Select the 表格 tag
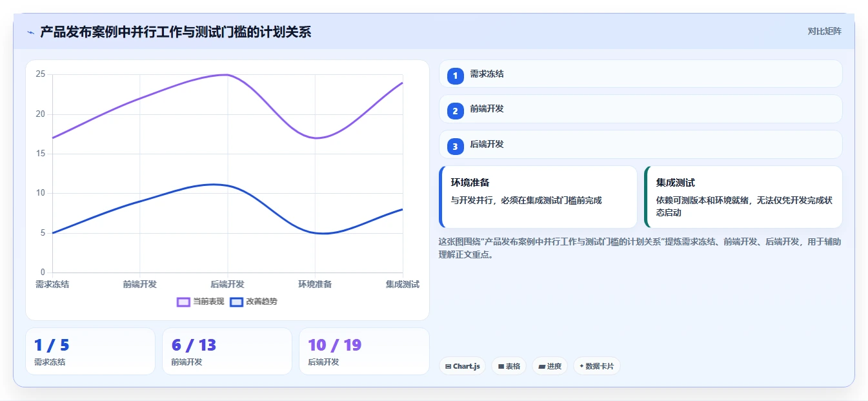Viewport: 868px width, 401px height. pos(509,366)
